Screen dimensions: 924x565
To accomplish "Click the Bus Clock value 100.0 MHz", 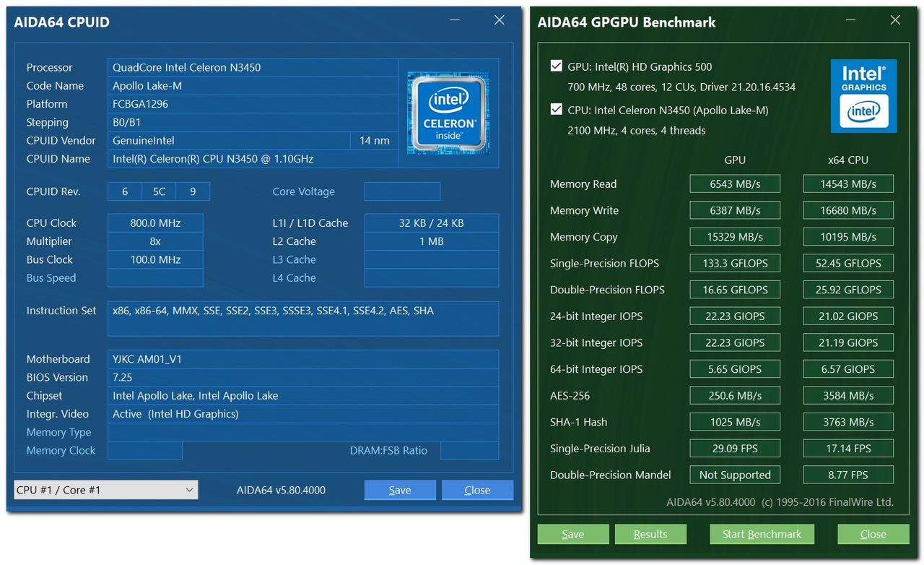I will (x=155, y=259).
